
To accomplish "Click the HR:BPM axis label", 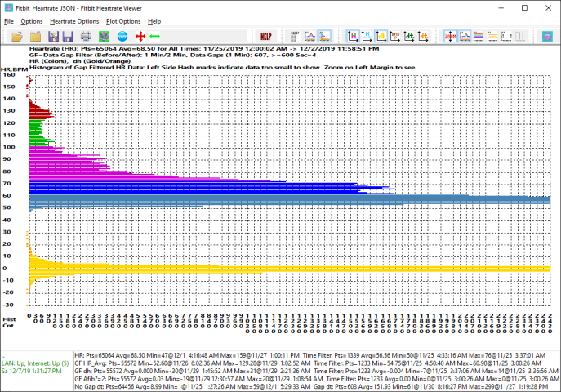I will tap(15, 69).
